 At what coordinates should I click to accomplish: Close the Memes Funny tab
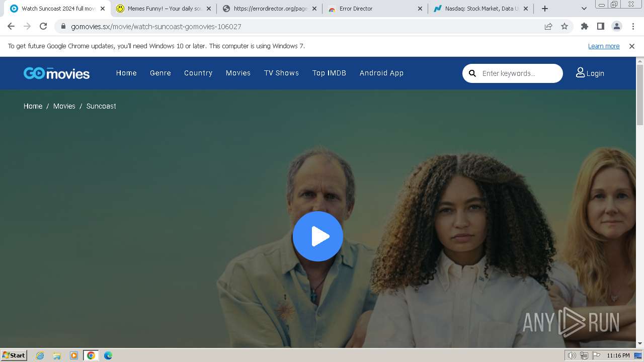pyautogui.click(x=208, y=9)
